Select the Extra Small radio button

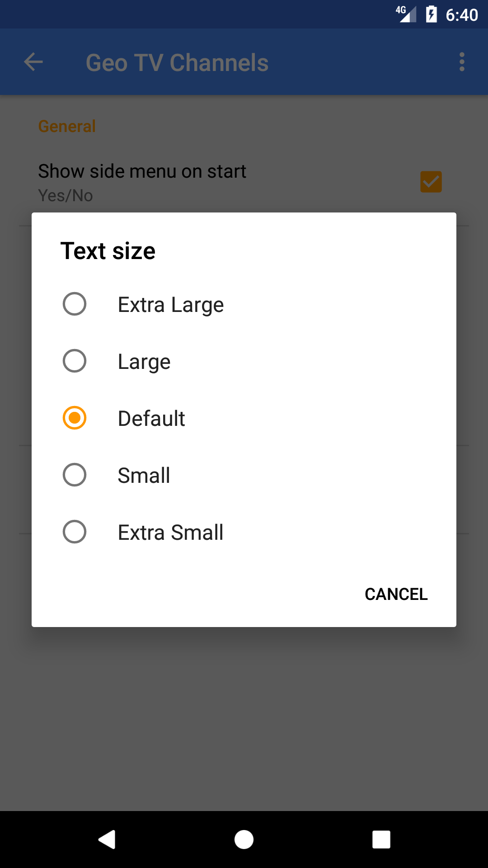pyautogui.click(x=75, y=532)
